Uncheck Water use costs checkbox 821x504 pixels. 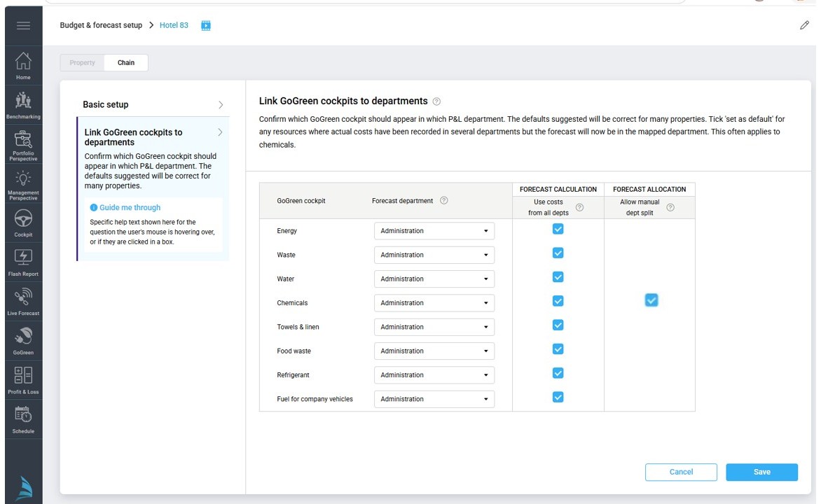pos(558,277)
